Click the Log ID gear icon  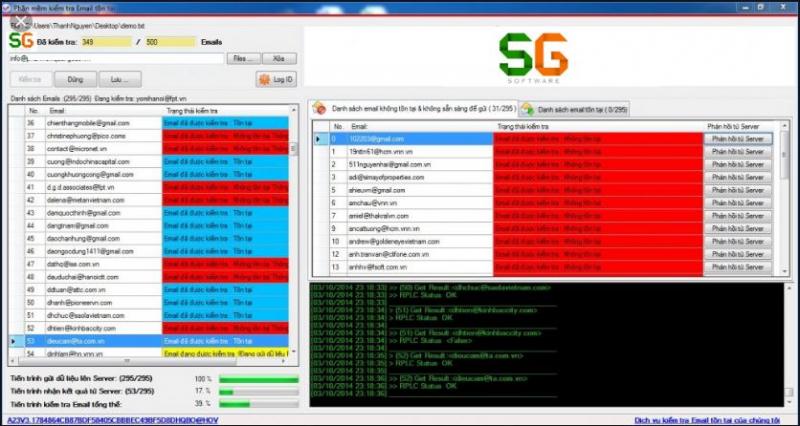click(263, 79)
